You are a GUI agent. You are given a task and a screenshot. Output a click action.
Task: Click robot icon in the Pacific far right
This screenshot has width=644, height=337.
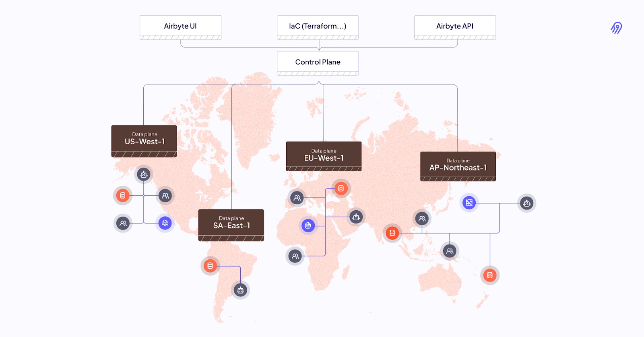pos(527,203)
